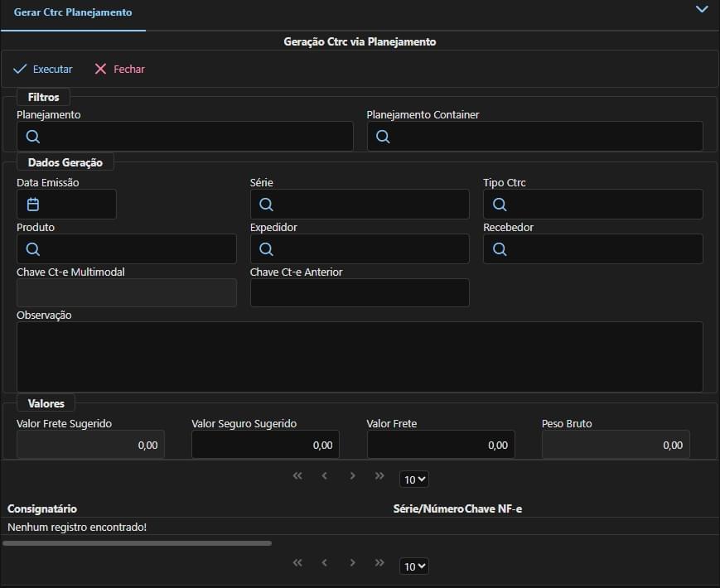Collapse panel with top-right chevron
The width and height of the screenshot is (720, 588).
click(702, 9)
